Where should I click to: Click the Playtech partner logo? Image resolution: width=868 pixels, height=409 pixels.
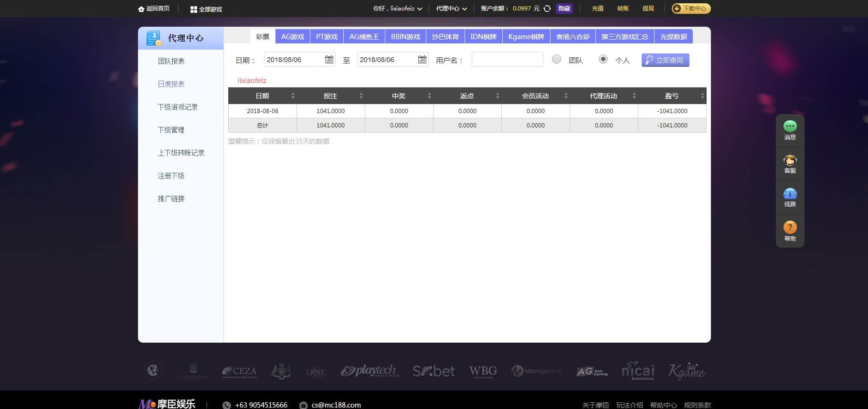[370, 371]
